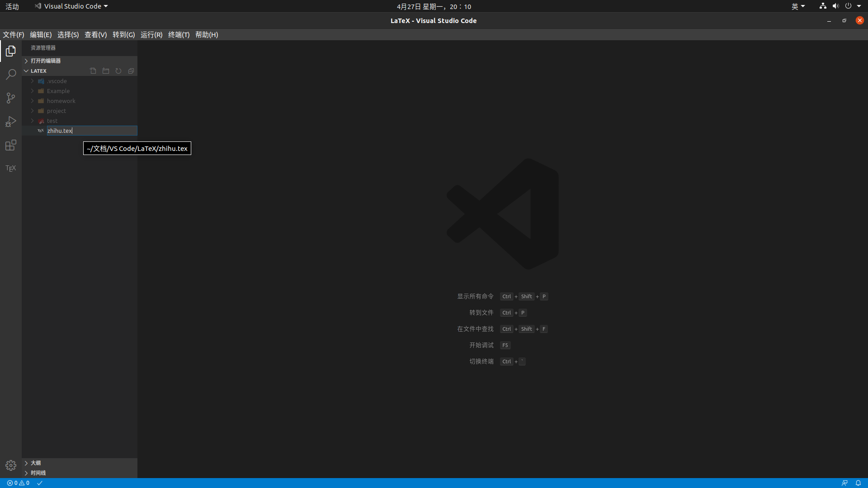Open the Visual Studio Code app menu in top bar
Image resolution: width=868 pixels, height=488 pixels.
coord(71,6)
